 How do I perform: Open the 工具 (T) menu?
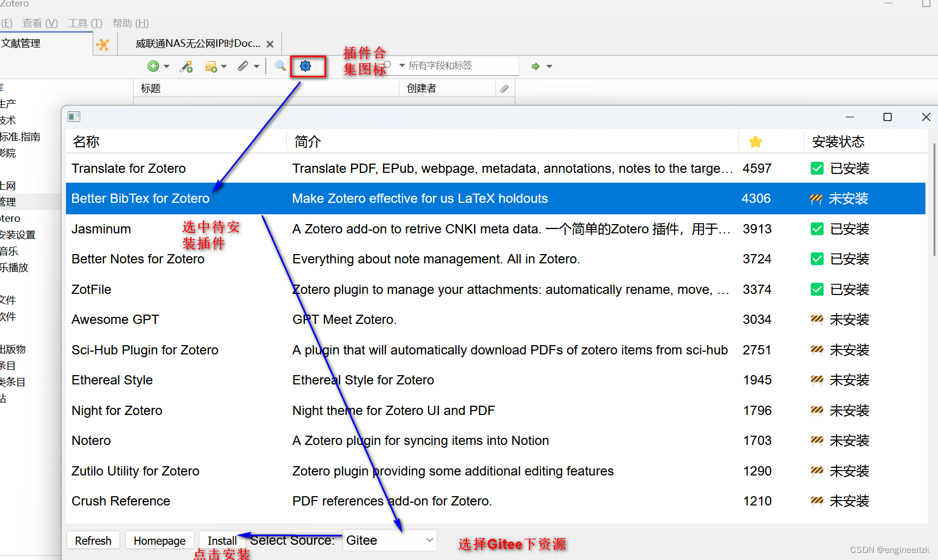point(85,23)
